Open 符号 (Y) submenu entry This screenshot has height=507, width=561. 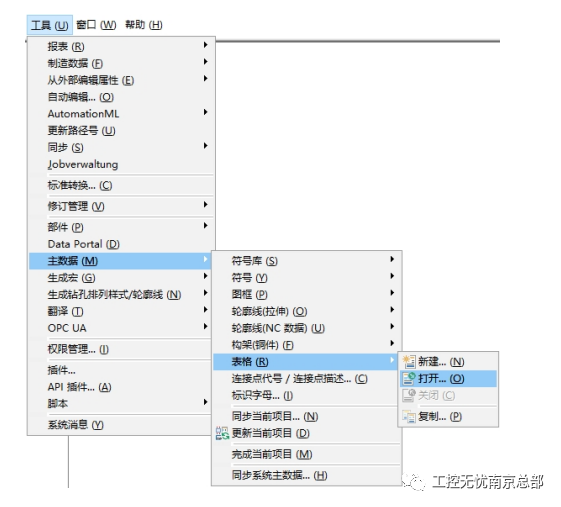[307, 278]
